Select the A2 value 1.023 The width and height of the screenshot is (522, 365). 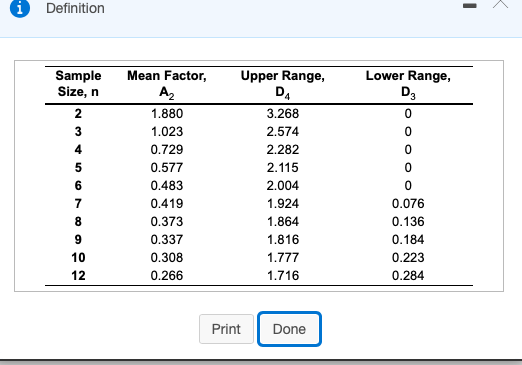point(167,132)
